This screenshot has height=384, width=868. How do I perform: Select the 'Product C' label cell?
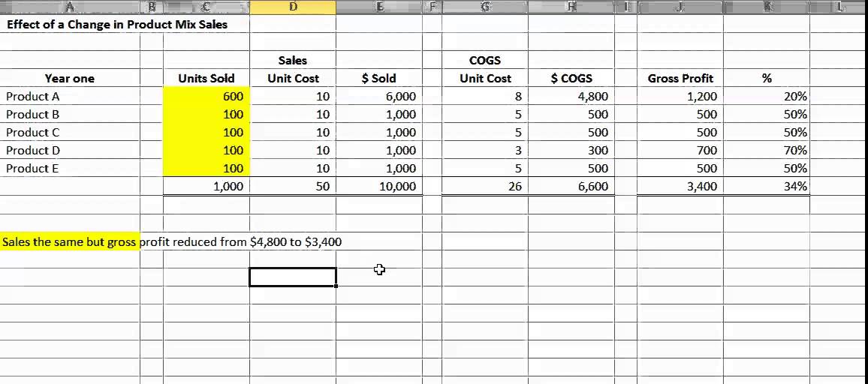point(70,132)
